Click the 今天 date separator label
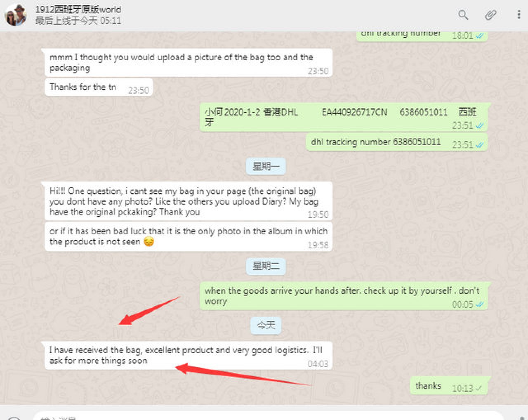 click(x=266, y=326)
